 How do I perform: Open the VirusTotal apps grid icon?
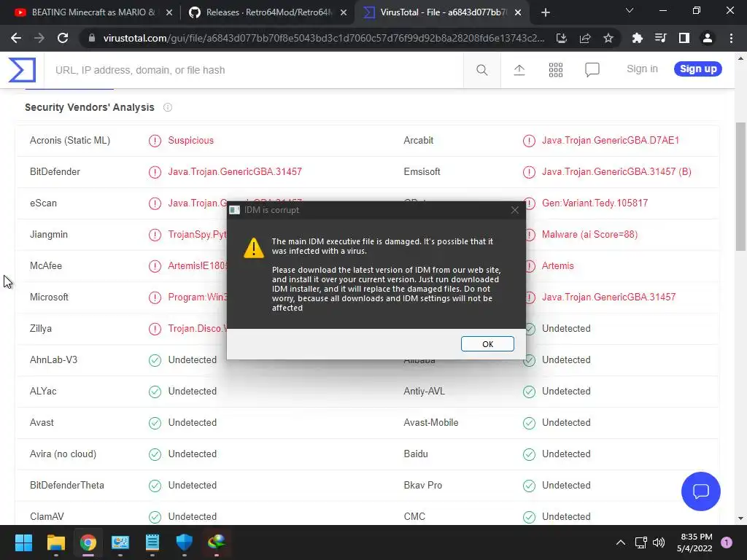(x=555, y=70)
